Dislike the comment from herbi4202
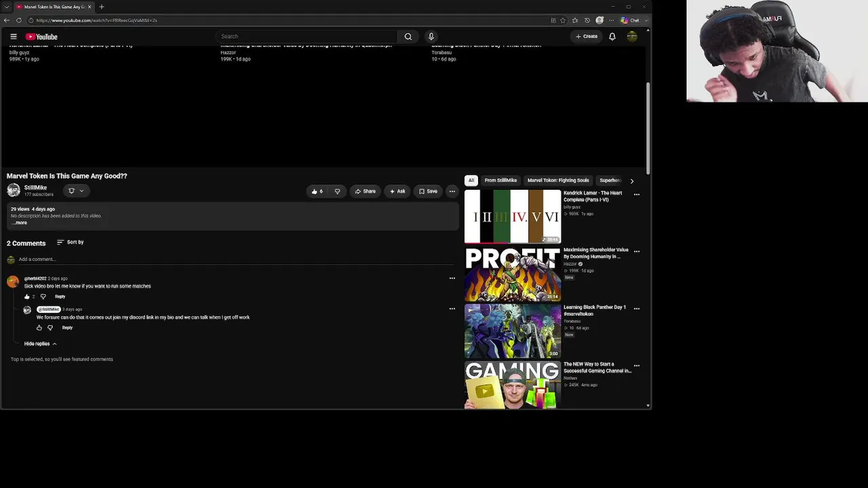Screen dimensions: 868x488 click(43, 297)
